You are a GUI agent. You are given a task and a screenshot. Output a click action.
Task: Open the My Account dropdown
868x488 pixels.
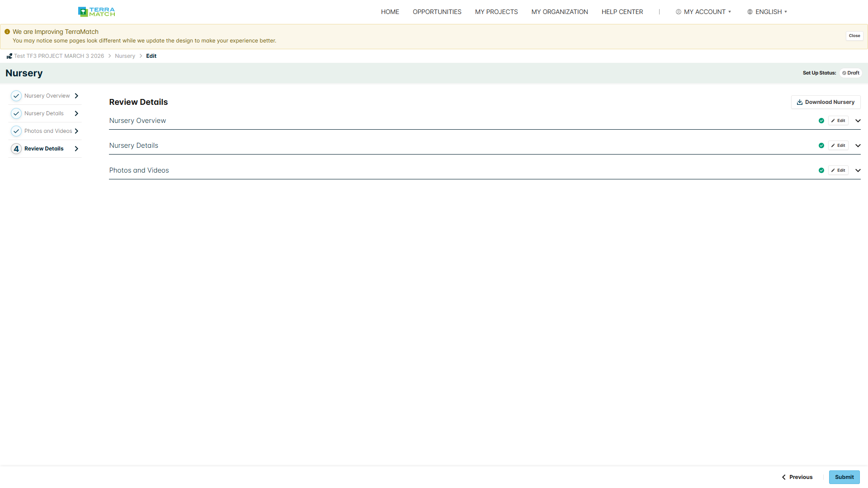tap(703, 12)
